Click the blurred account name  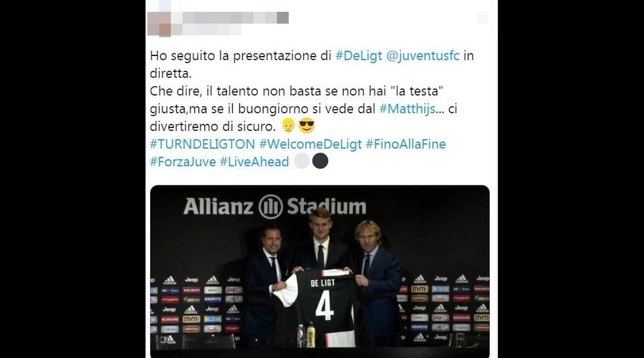(x=230, y=18)
